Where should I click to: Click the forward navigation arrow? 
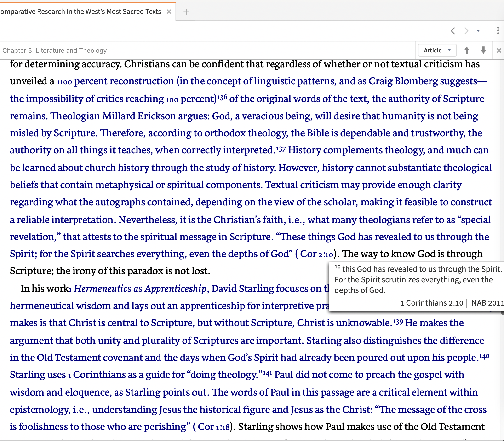466,31
